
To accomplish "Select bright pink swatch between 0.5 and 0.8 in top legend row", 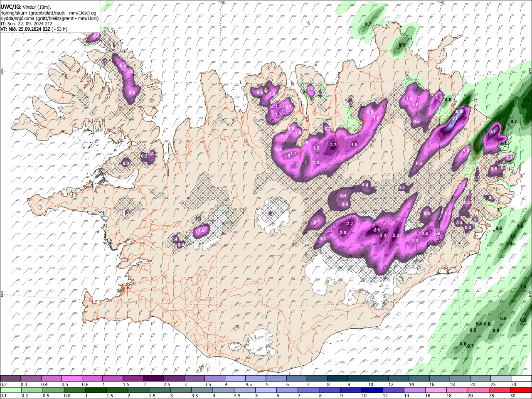I will tap(71, 379).
